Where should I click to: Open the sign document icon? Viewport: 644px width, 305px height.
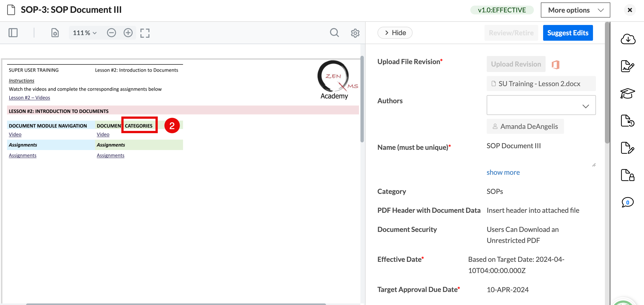[628, 66]
